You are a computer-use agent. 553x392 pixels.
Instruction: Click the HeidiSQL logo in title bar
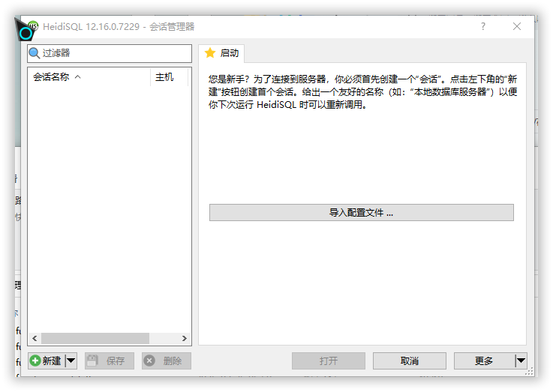click(32, 26)
